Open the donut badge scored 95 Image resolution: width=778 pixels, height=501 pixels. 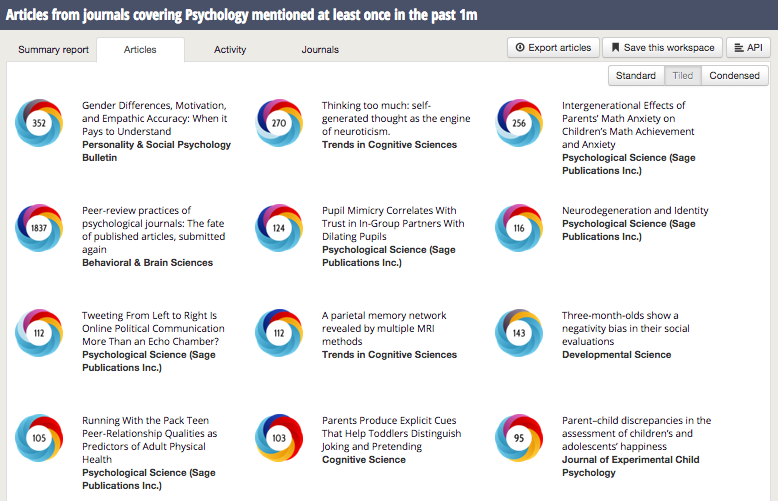tap(519, 438)
